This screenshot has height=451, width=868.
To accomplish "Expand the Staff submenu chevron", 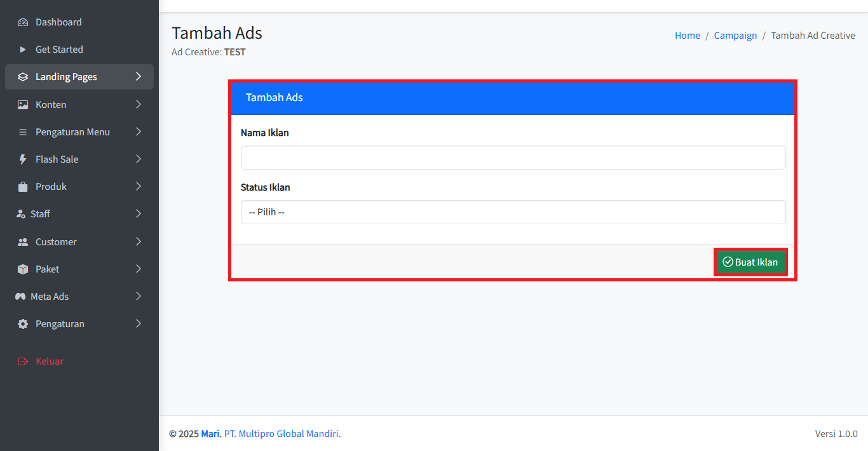I will click(139, 214).
